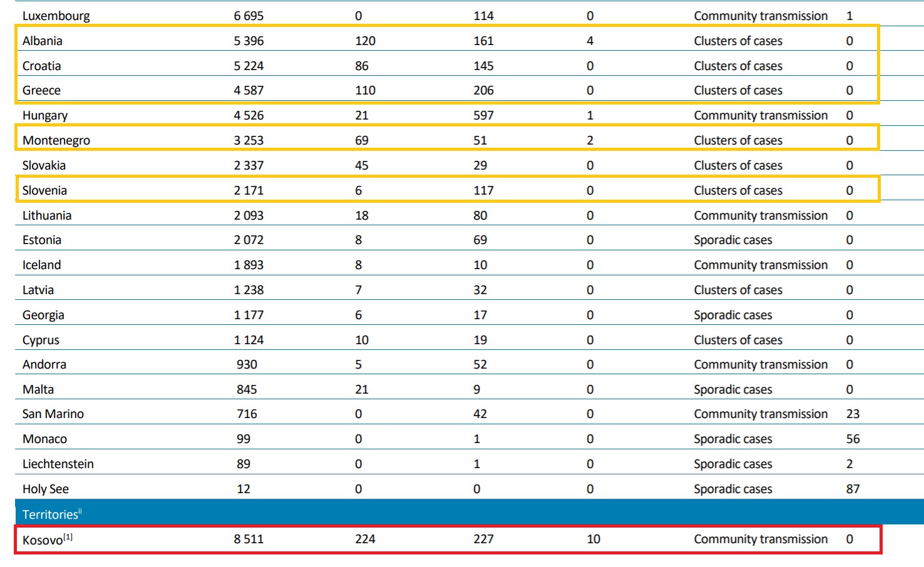
Task: Click Albania's total cases value 5 396
Action: pyautogui.click(x=249, y=41)
